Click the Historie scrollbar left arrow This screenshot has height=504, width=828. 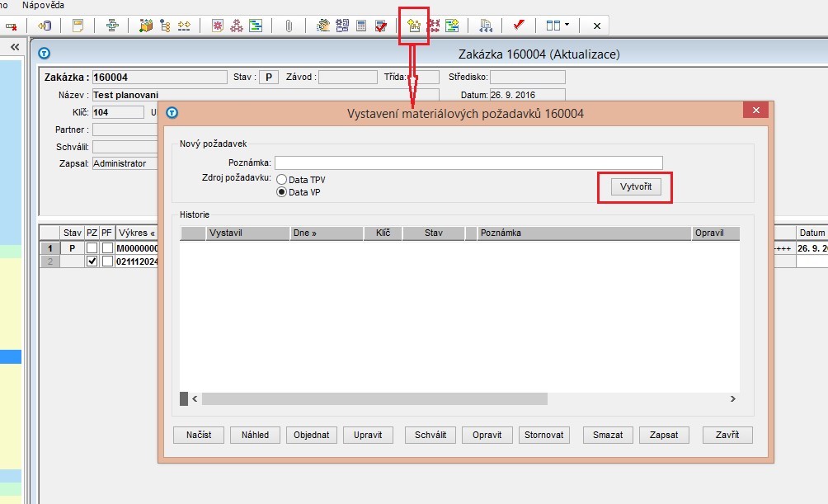point(195,399)
